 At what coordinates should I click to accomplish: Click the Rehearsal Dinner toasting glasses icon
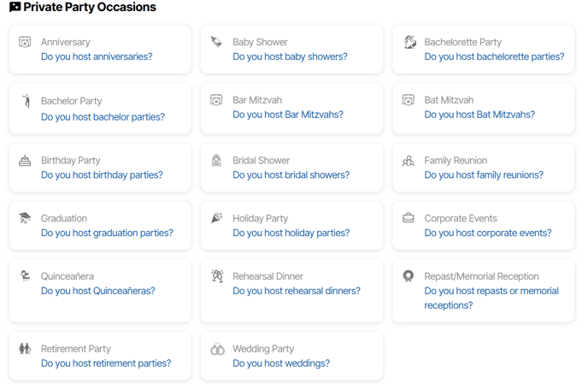[x=217, y=276]
